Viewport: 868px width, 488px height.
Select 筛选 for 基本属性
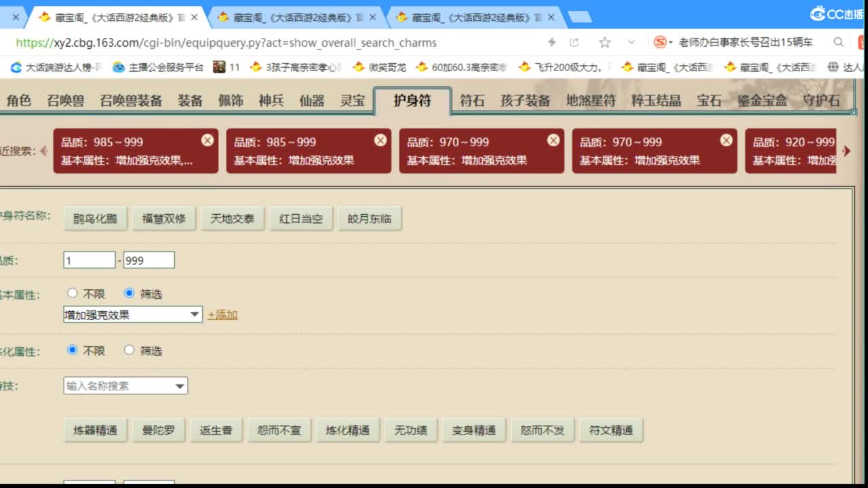click(x=130, y=293)
